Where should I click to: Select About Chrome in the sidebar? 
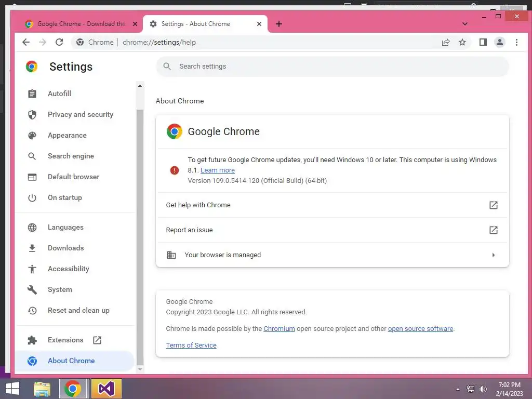click(x=75, y=361)
